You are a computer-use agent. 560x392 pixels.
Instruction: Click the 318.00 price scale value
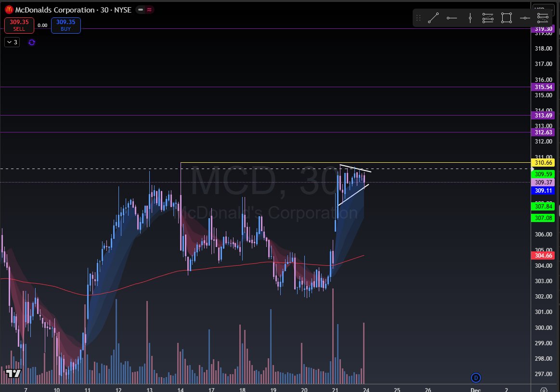pos(543,49)
